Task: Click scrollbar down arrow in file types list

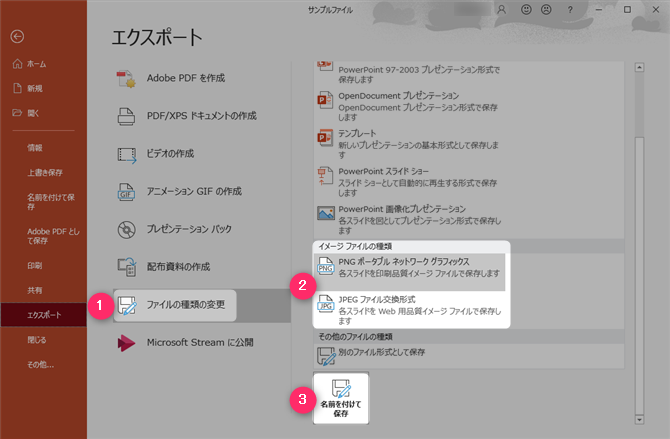Action: [x=639, y=420]
